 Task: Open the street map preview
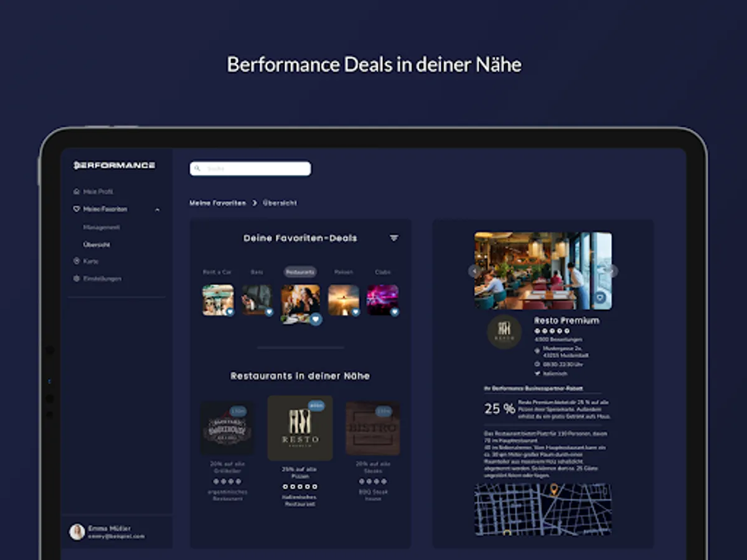pyautogui.click(x=543, y=510)
